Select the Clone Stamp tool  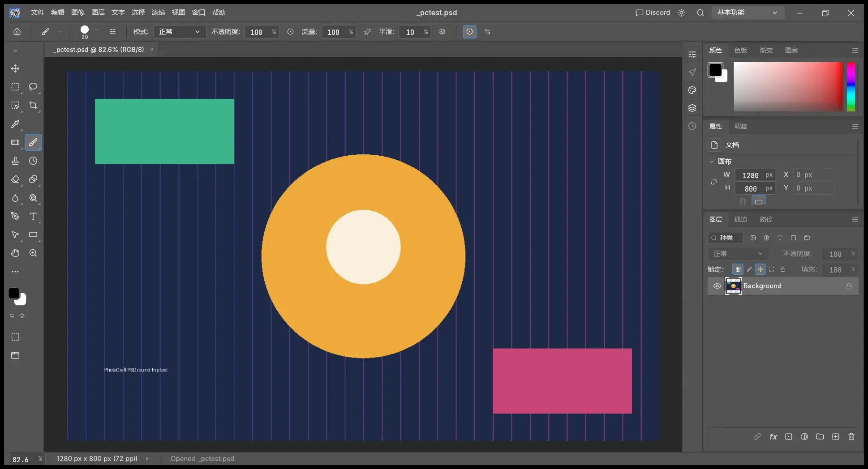click(15, 161)
